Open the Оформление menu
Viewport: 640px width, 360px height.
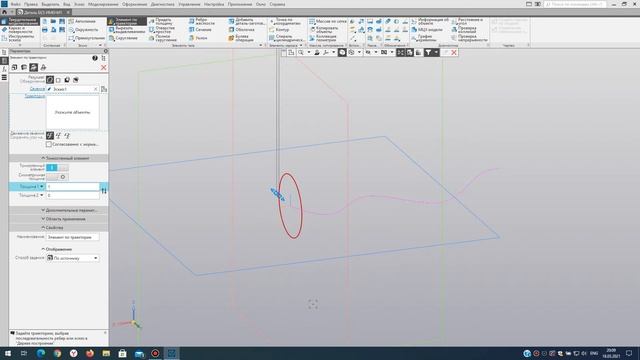coord(134,4)
